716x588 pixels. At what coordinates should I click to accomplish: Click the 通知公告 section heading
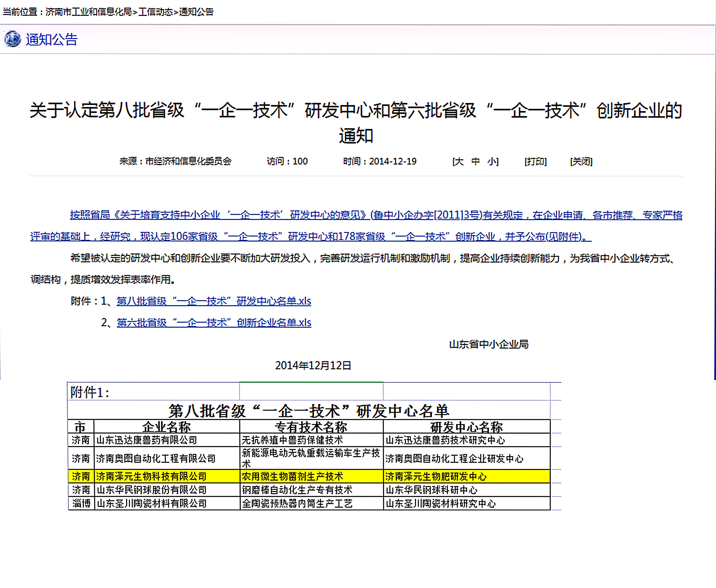pos(52,40)
